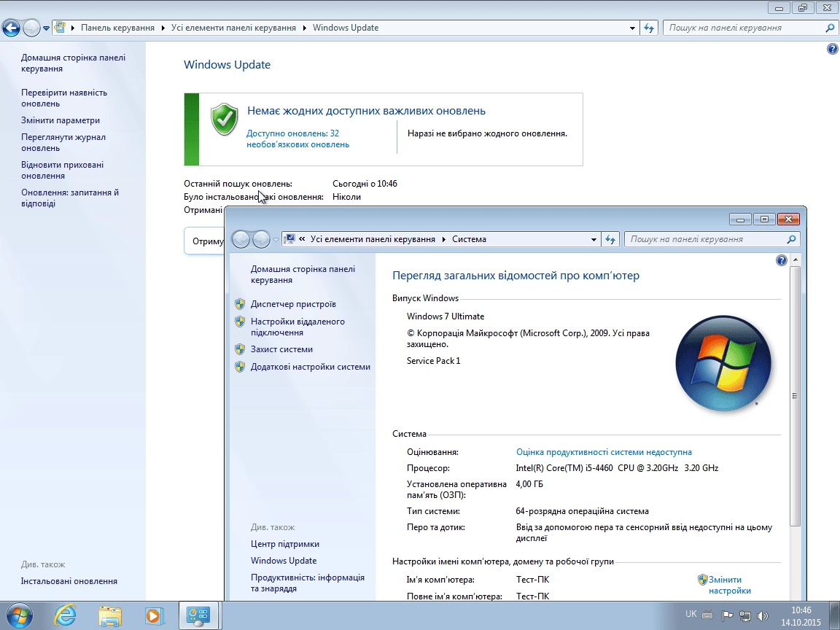The width and height of the screenshot is (840, 630).
Task: Open recent pages dropdown in Windows Update window
Action: (x=46, y=28)
